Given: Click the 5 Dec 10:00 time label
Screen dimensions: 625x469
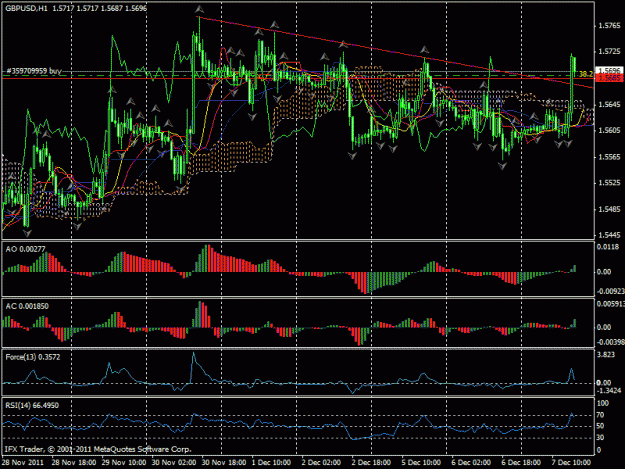Looking at the screenshot, I should tap(421, 463).
